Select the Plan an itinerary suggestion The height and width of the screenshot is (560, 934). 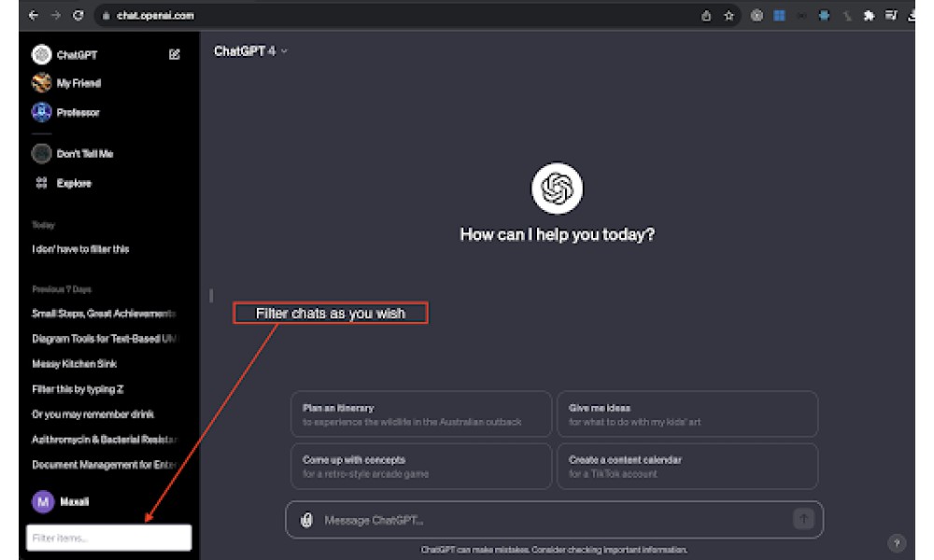(421, 414)
